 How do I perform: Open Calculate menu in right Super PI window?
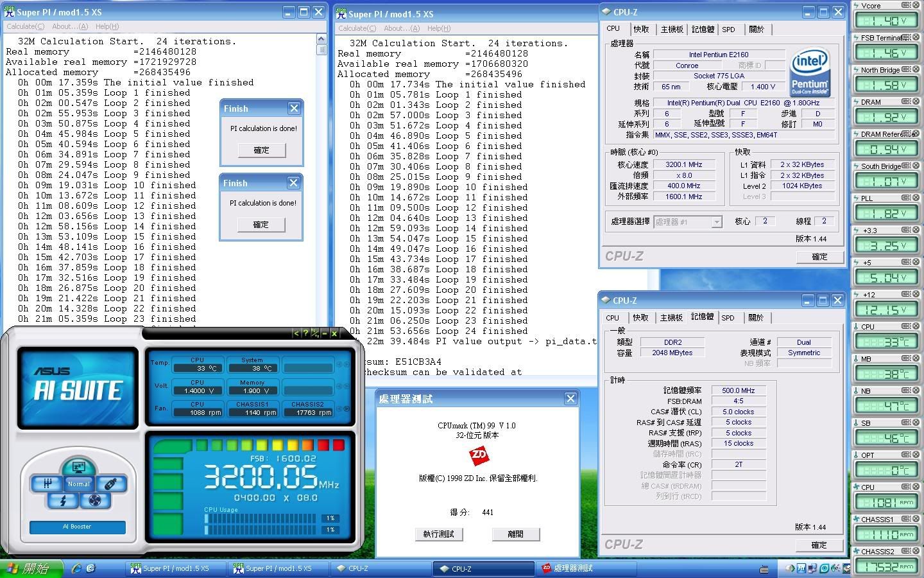pos(357,28)
